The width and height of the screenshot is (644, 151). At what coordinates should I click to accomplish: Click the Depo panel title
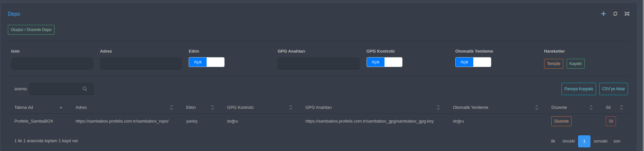tap(14, 14)
